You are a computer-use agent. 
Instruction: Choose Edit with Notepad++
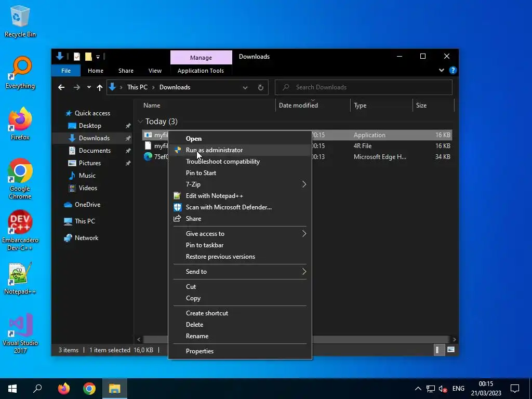240,196
